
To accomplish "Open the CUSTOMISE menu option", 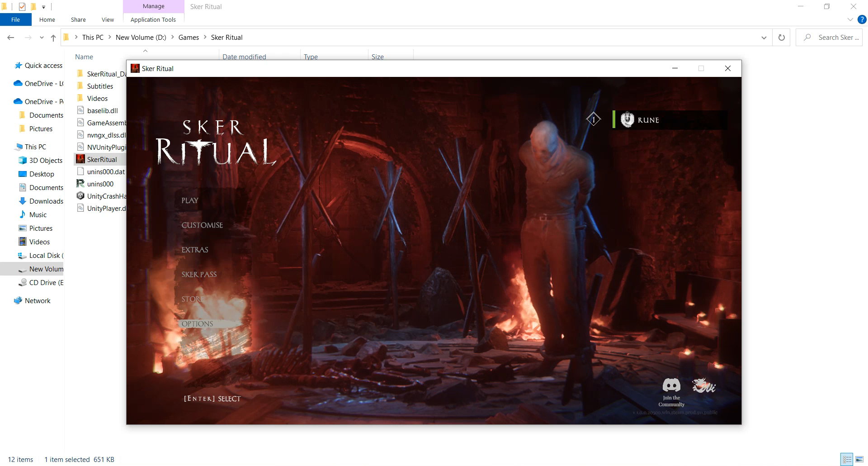I will [x=202, y=225].
